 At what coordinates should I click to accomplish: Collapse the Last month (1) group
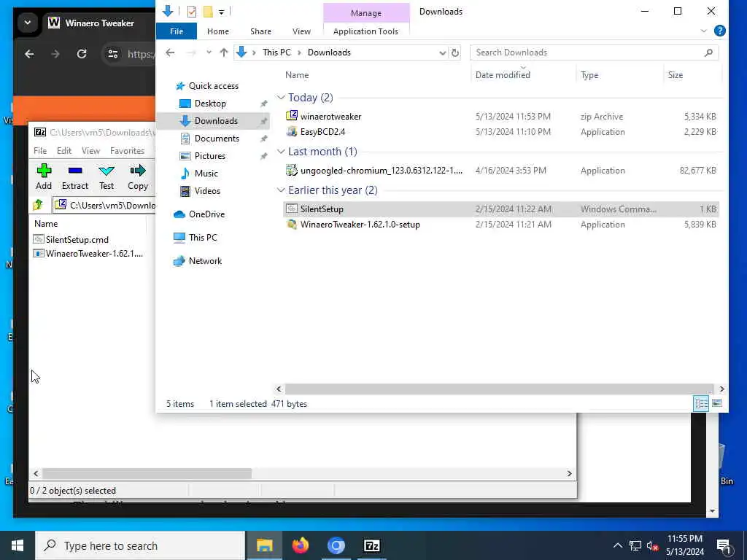pyautogui.click(x=281, y=152)
